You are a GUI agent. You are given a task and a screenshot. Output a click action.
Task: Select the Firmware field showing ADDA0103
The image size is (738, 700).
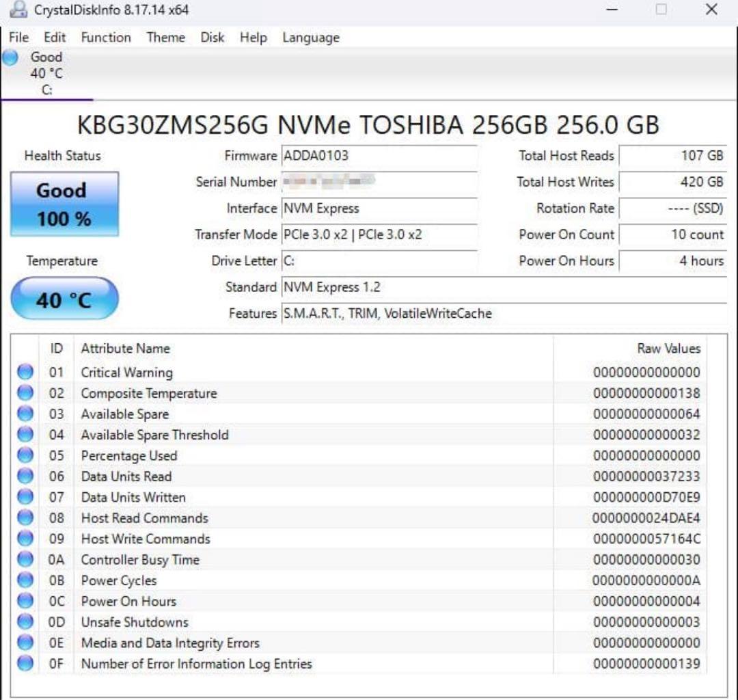[x=379, y=156]
